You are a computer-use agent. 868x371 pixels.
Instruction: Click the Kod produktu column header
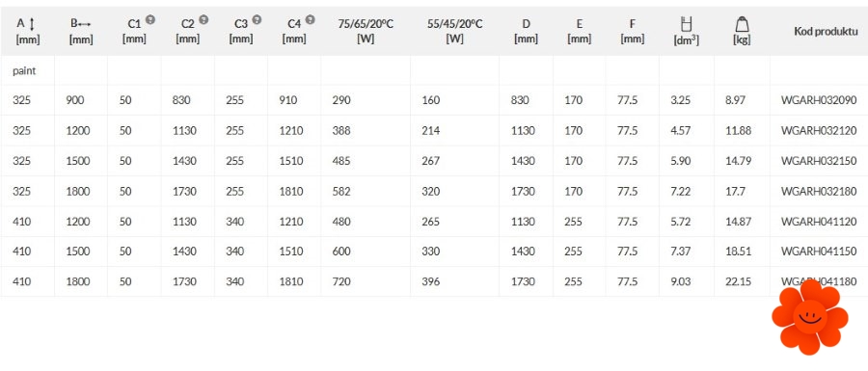tap(826, 31)
